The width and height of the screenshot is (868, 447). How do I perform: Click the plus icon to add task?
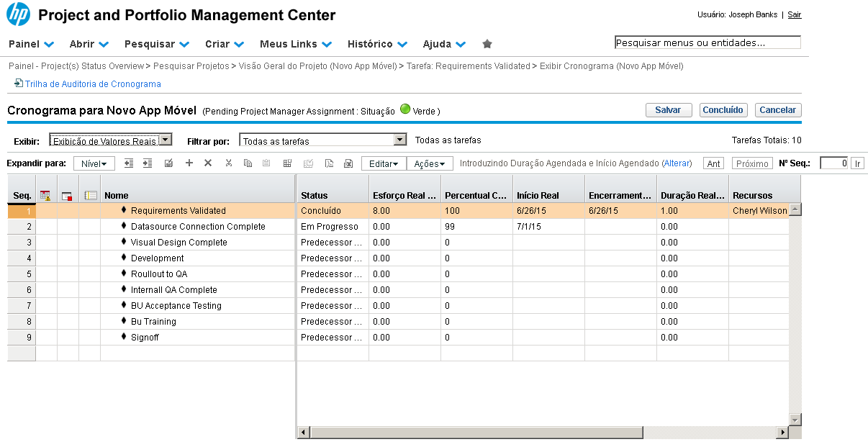tap(189, 163)
